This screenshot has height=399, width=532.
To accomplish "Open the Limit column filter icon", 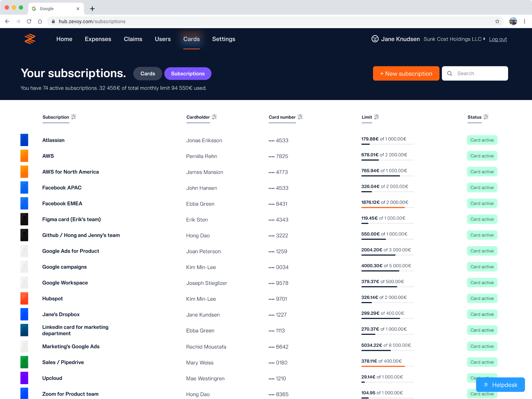I will 377,117.
